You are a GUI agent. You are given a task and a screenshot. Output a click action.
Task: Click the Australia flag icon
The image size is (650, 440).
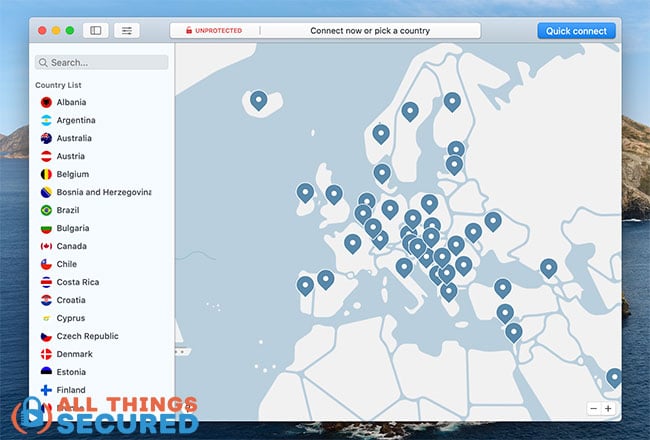pos(46,138)
